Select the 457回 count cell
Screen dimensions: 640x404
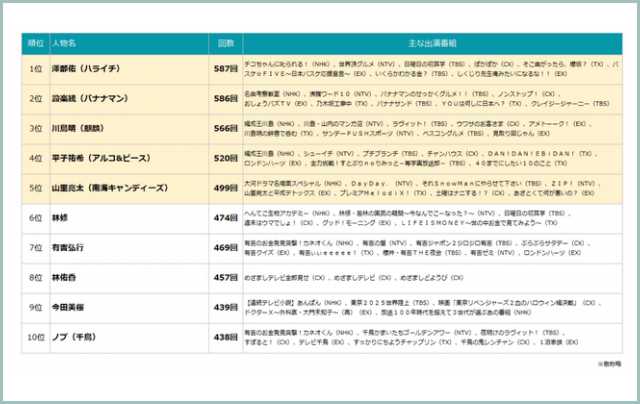(x=225, y=277)
